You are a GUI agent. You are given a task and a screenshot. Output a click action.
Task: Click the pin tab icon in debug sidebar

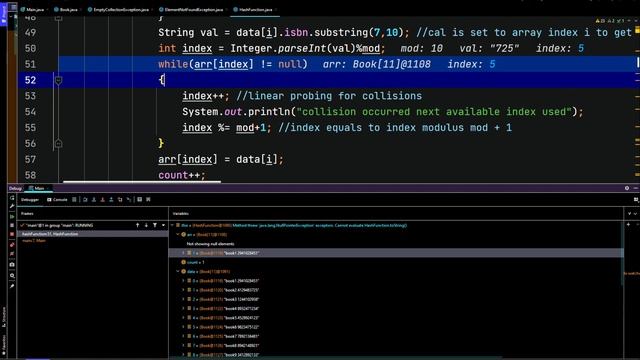(12, 286)
